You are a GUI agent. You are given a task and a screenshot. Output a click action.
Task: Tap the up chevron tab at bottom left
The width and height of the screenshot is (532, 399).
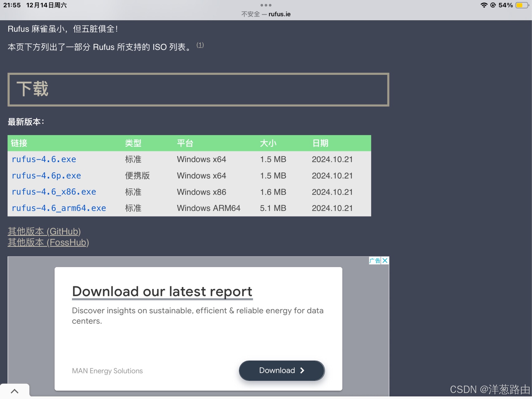[15, 391]
